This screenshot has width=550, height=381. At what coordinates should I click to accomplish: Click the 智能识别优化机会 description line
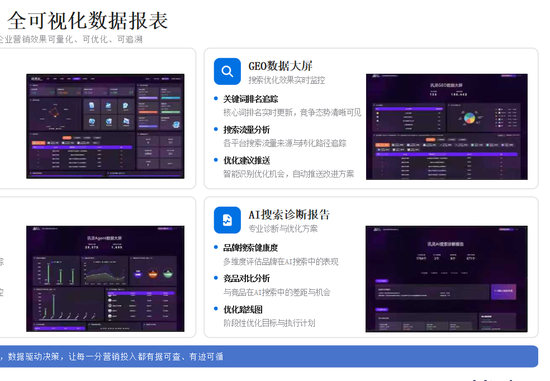point(288,174)
